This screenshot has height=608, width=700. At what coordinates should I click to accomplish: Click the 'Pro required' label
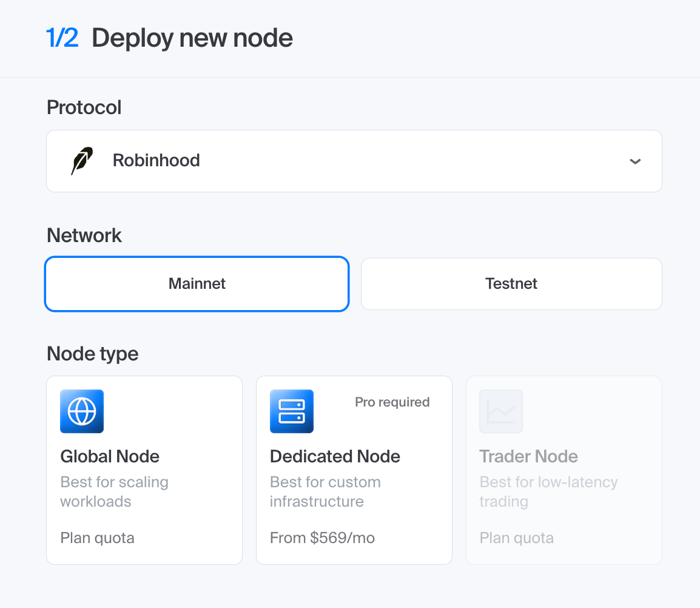[x=392, y=402]
